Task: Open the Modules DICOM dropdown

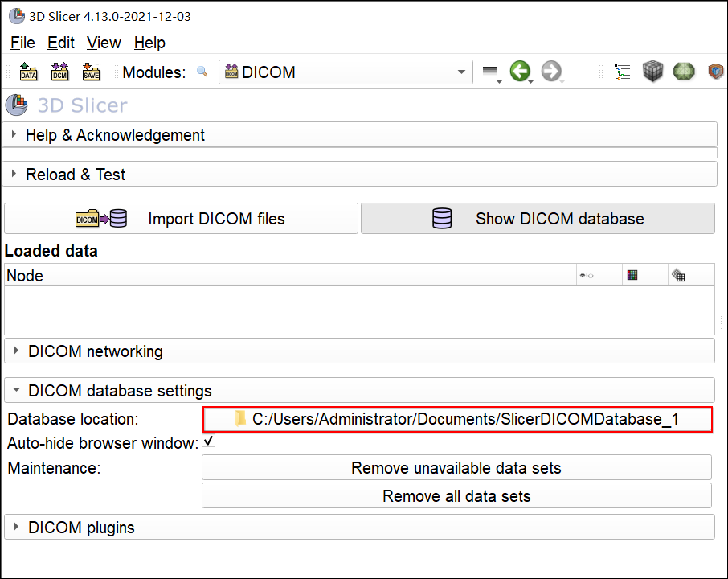Action: (346, 72)
